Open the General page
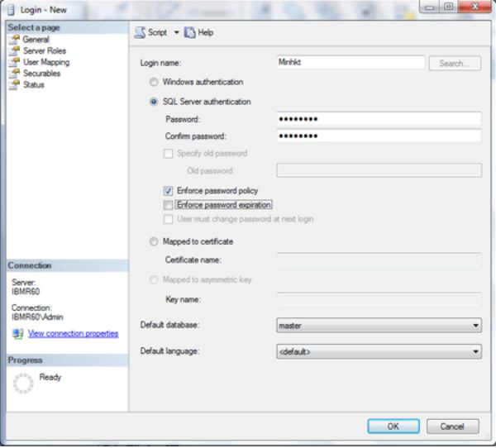This screenshot has width=496, height=448. 36,40
